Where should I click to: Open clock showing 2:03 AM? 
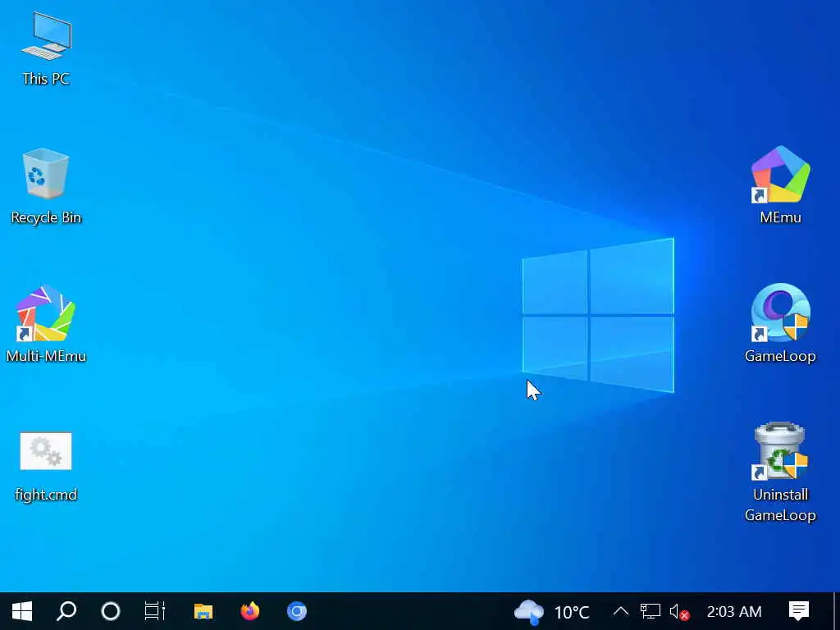(734, 611)
